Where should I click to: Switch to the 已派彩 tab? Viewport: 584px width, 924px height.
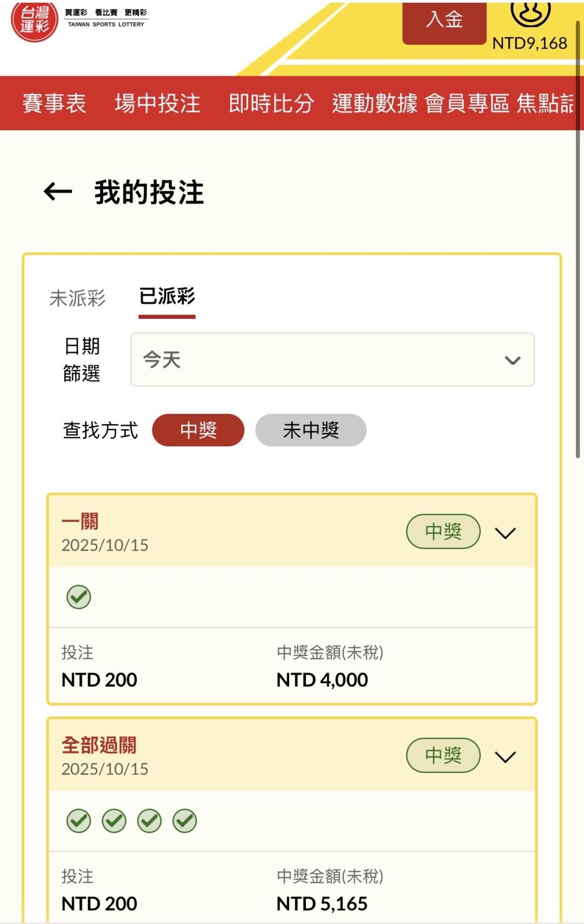pos(167,297)
